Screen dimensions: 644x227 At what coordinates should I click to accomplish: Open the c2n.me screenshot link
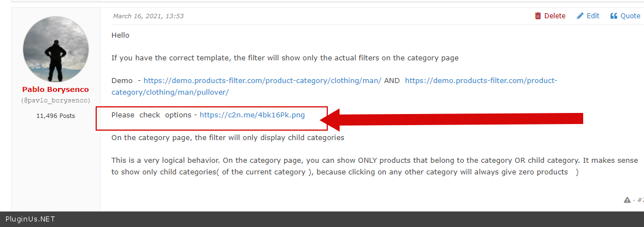[252, 115]
